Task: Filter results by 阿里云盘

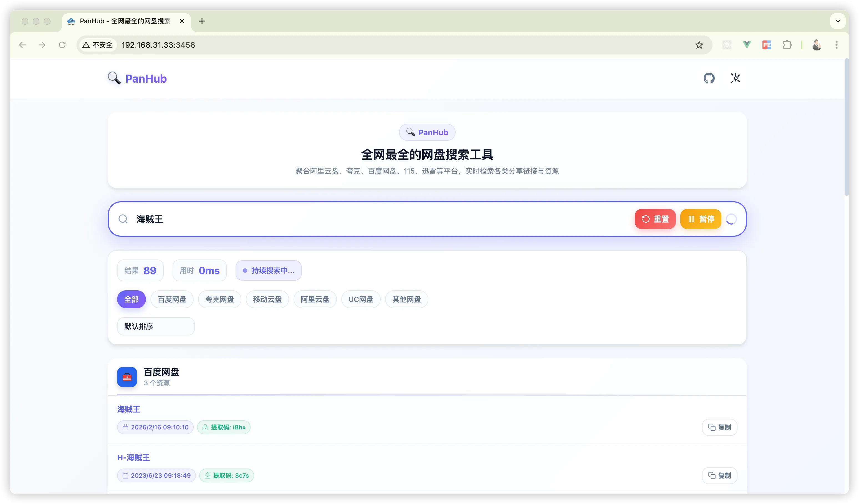Action: point(315,299)
